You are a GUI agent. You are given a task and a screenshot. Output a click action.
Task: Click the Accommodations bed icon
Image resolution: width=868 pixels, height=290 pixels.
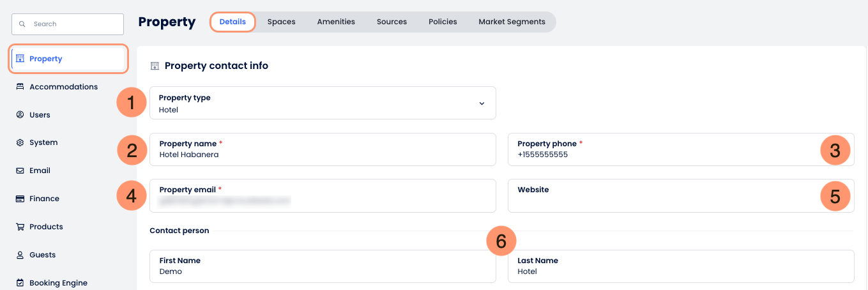[20, 87]
